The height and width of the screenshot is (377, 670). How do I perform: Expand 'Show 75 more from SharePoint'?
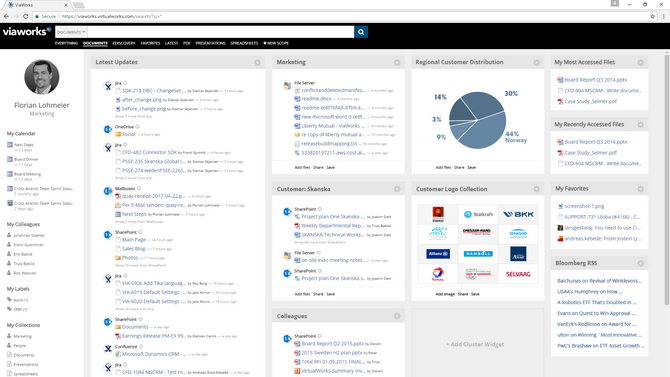141,265
